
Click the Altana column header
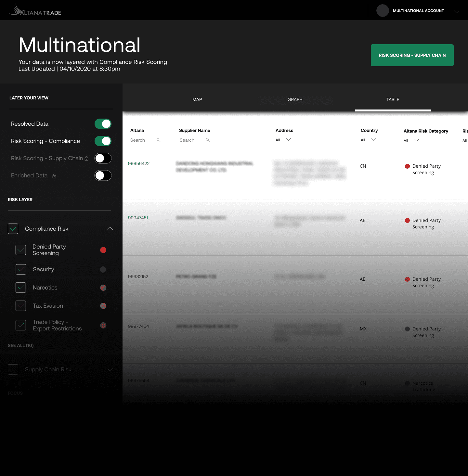click(137, 130)
